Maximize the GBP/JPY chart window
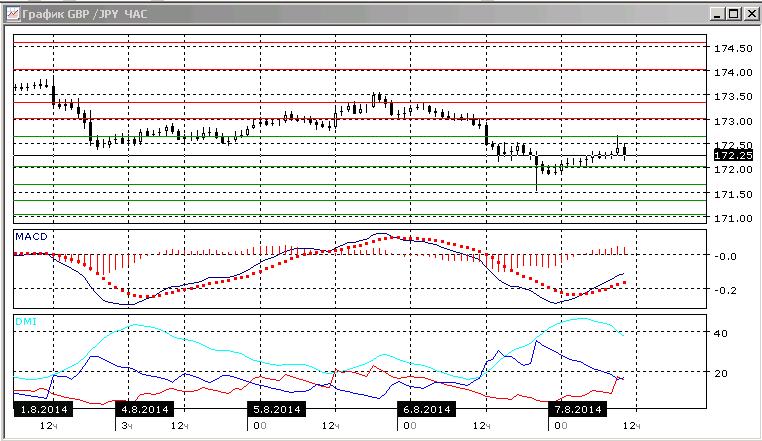 [x=734, y=14]
